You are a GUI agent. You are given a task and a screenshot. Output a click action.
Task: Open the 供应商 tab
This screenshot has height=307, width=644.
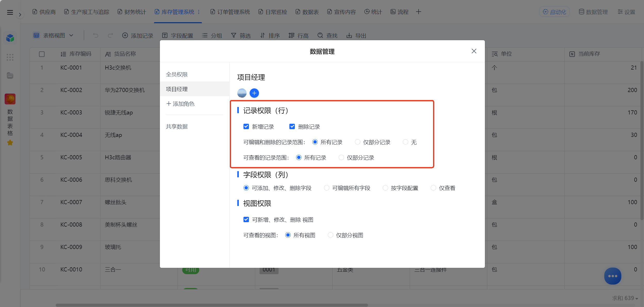[x=44, y=12]
